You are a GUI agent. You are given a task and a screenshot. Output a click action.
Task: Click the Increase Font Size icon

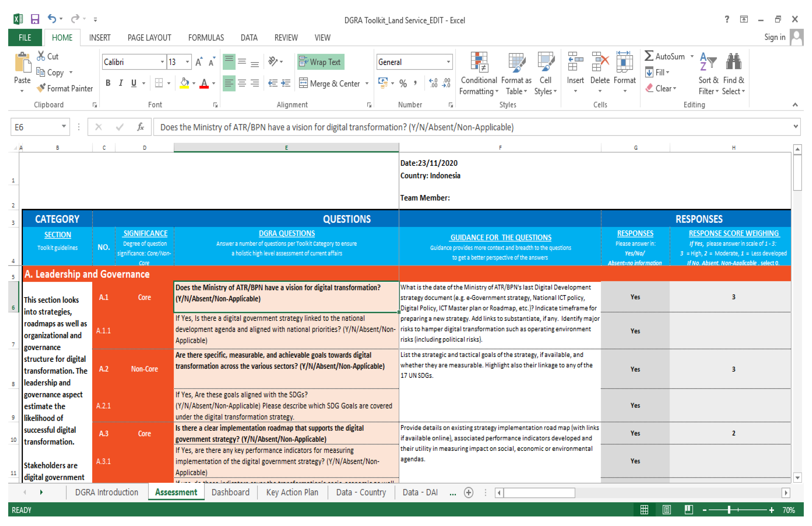(199, 62)
